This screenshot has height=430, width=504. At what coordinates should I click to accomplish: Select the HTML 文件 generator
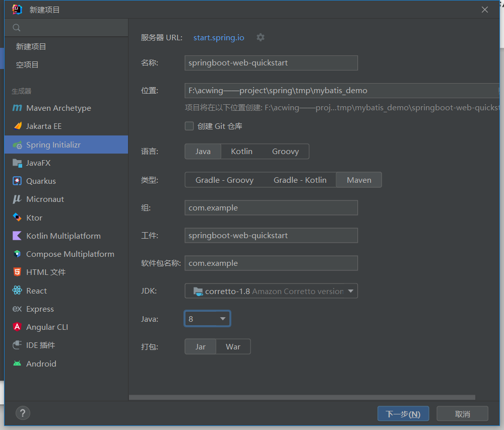[x=67, y=272]
